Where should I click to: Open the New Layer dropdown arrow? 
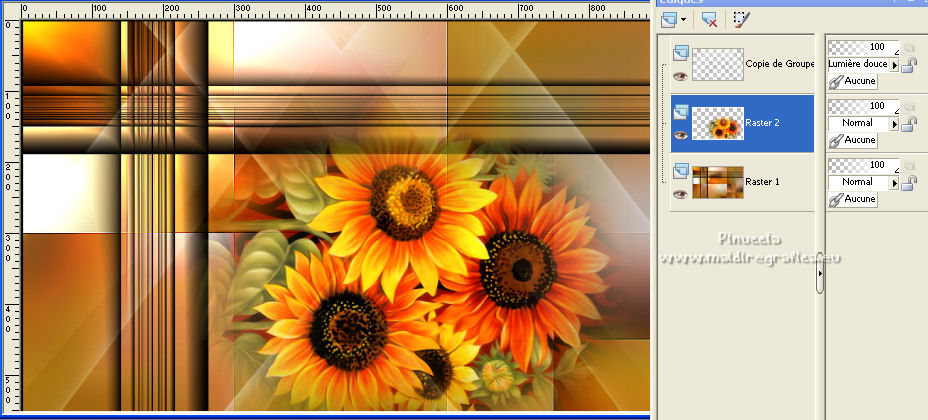[684, 20]
